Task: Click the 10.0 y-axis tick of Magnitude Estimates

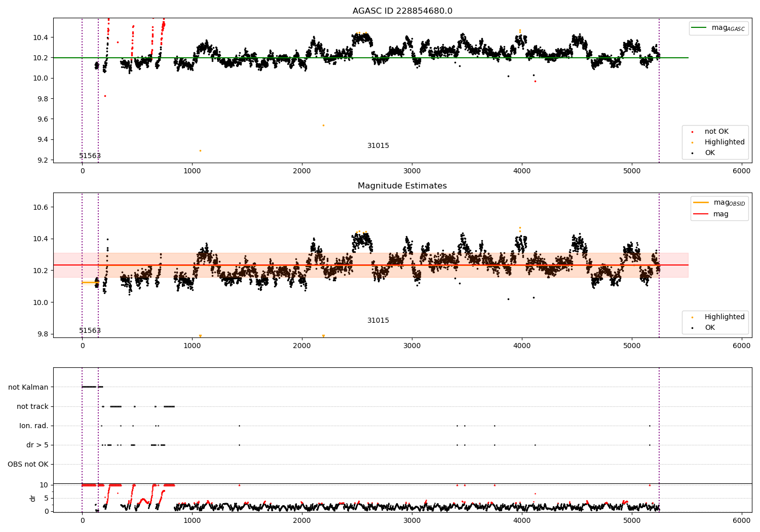Action: [x=41, y=303]
